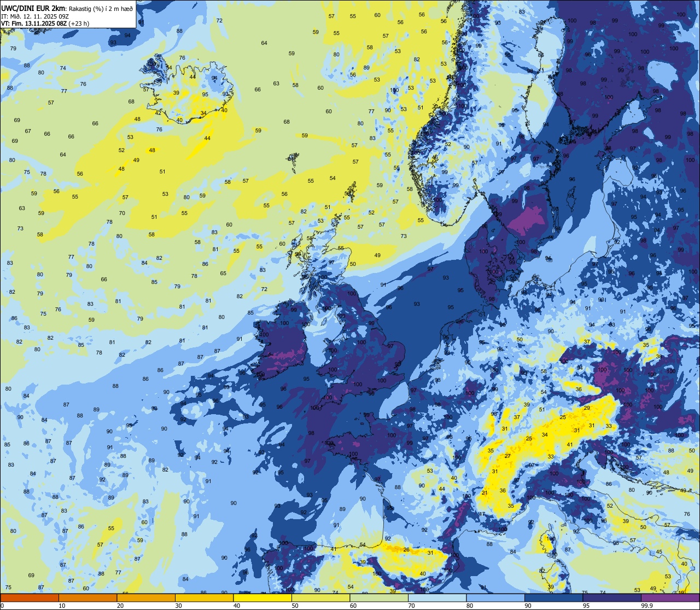This screenshot has height=610, width=700.
Task: Click the value "65" west of Scotland
Action: (x=223, y=273)
